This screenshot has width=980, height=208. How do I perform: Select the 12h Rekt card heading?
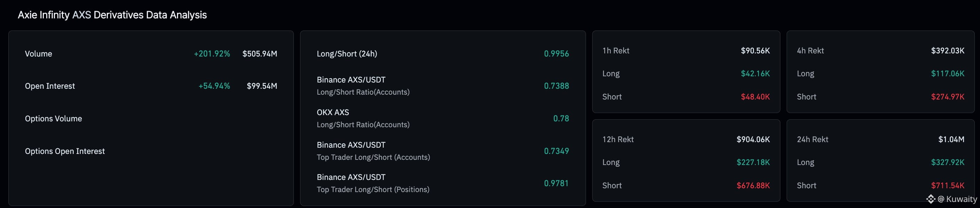618,140
